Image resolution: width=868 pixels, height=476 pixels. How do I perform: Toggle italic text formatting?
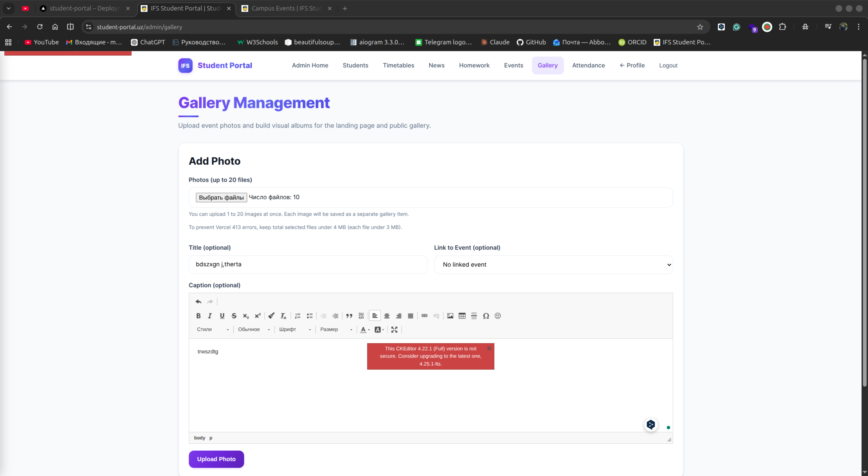point(210,316)
